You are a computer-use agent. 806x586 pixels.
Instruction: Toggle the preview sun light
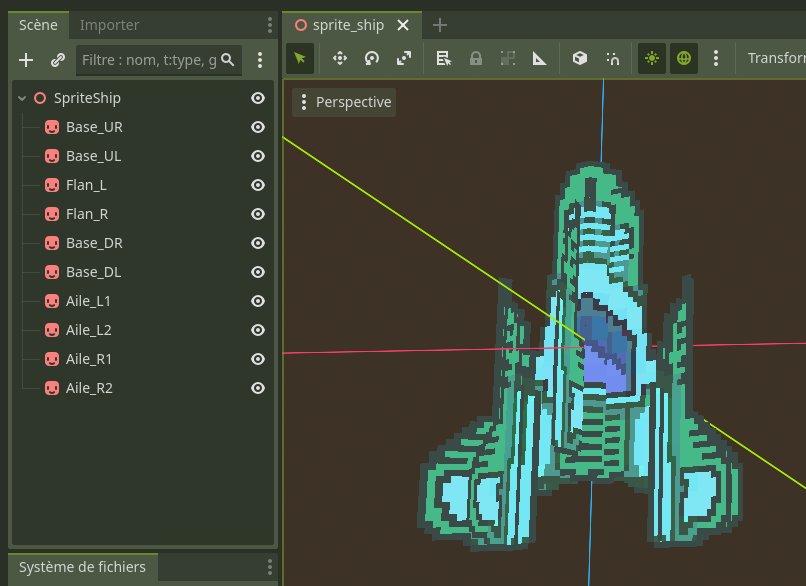652,58
